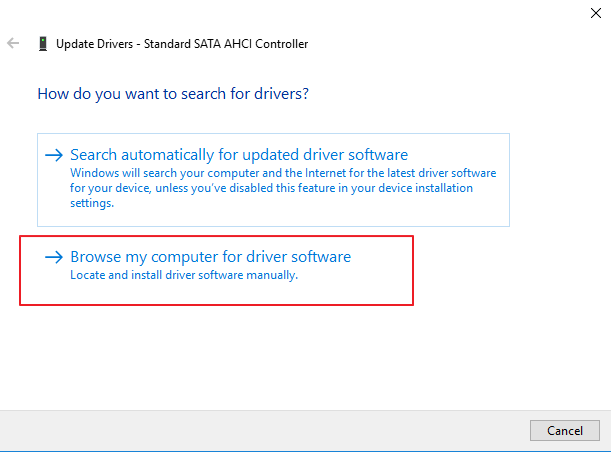Click the 'Locate and install driver software manually' text

183,275
